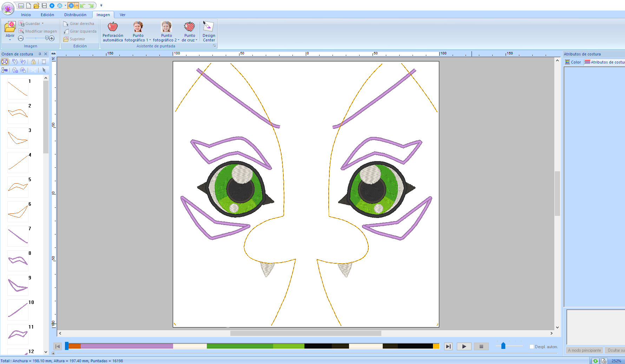Click the horizontal canvas scrollbar
Screen dimensions: 625x364
coord(305,333)
